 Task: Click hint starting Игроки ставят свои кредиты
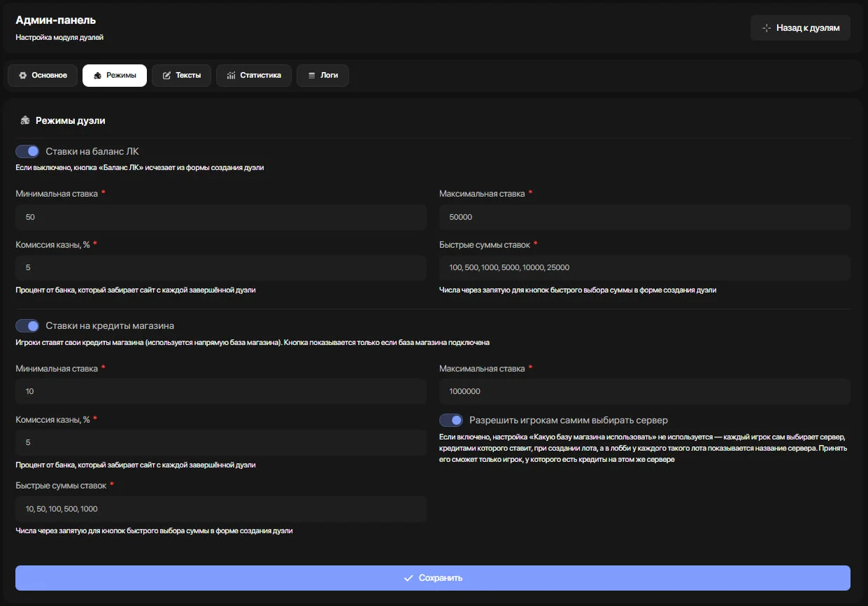point(252,343)
